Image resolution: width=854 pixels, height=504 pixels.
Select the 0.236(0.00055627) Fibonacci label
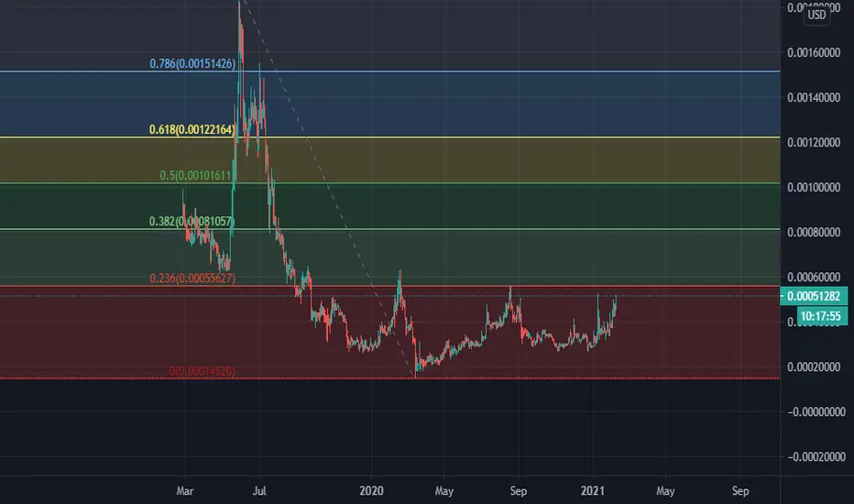[x=192, y=279]
